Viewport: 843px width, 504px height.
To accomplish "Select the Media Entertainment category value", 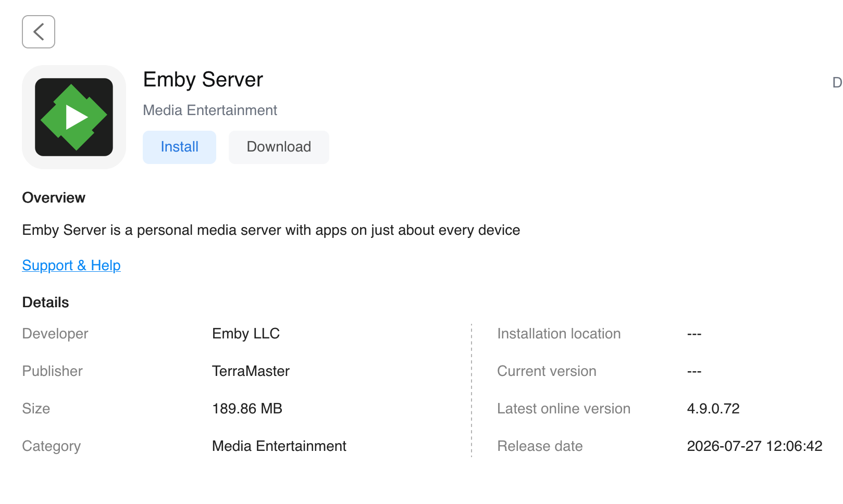I will tap(279, 446).
